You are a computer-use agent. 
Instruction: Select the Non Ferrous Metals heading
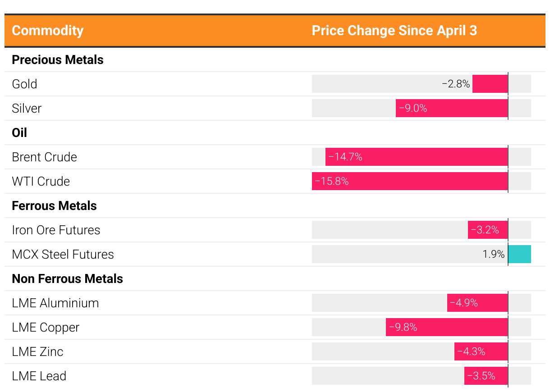click(x=68, y=279)
